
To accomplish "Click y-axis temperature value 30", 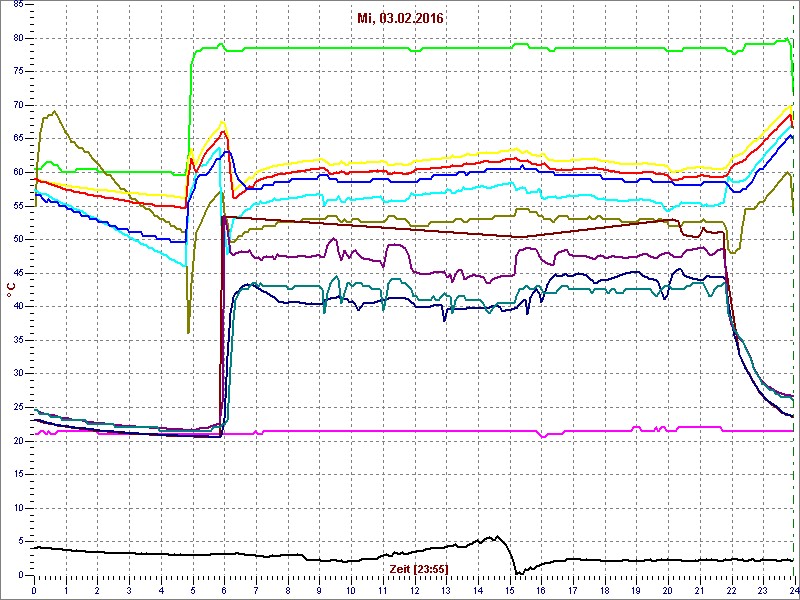I will pos(16,374).
